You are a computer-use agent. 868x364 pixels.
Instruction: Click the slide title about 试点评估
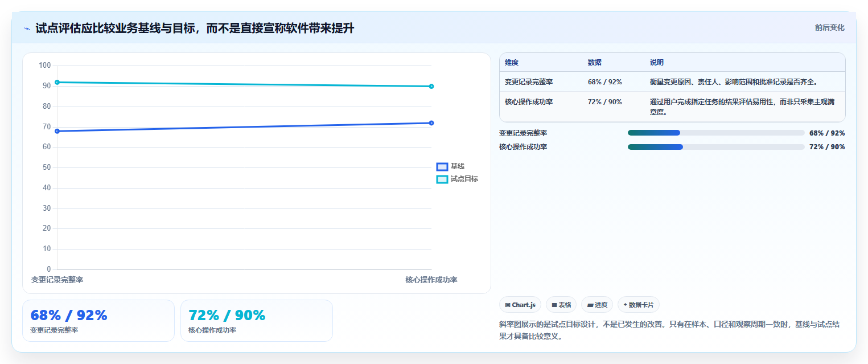point(195,28)
